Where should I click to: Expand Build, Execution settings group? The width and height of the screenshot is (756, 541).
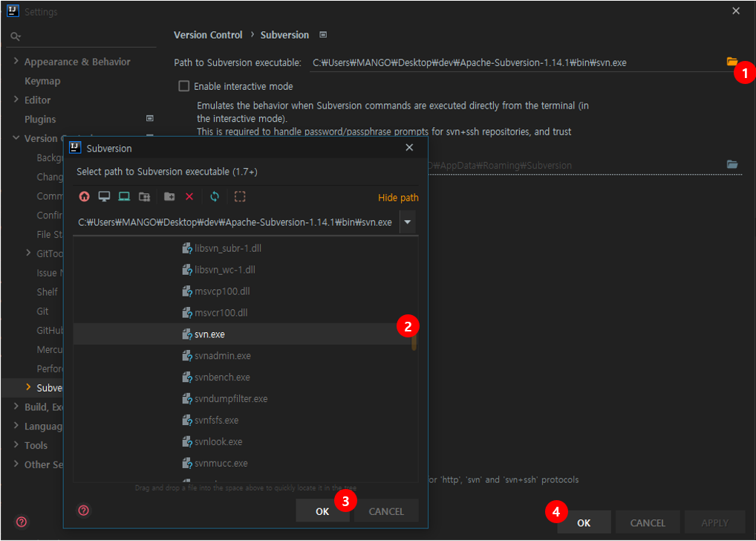(x=16, y=406)
